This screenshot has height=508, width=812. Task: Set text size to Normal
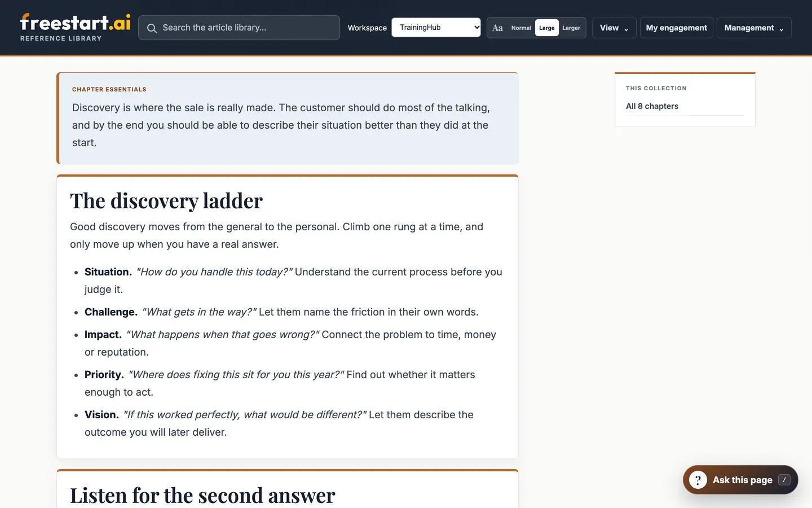click(x=521, y=28)
